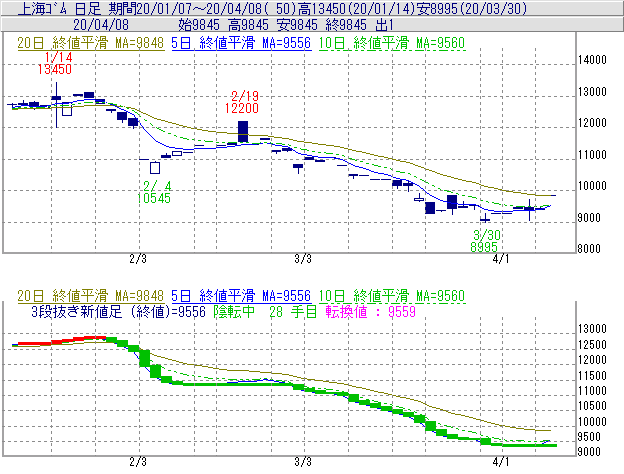Click the 3/3 date label under lower chart
Screen dimensions: 624x474
click(x=303, y=462)
